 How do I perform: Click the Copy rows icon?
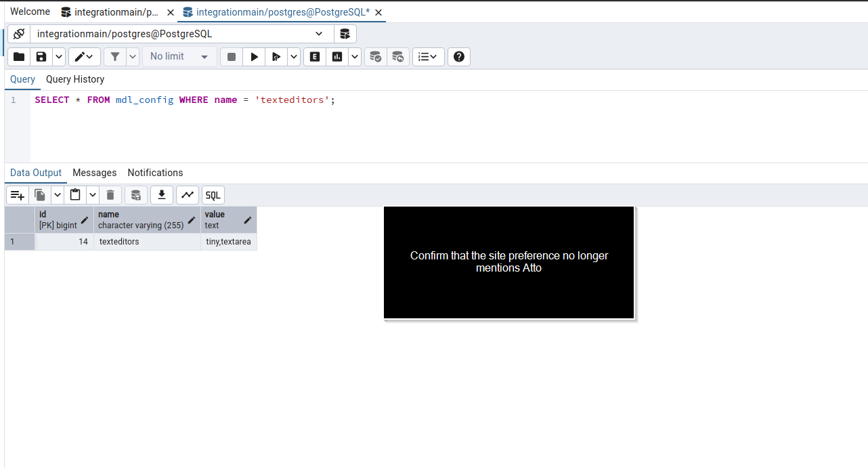pos(40,195)
